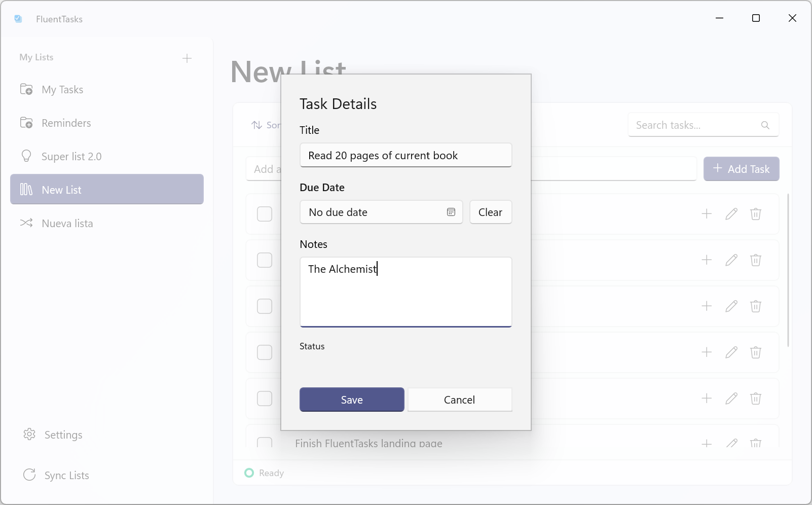Image resolution: width=812 pixels, height=505 pixels.
Task: Toggle the first task's checkbox
Action: (265, 214)
